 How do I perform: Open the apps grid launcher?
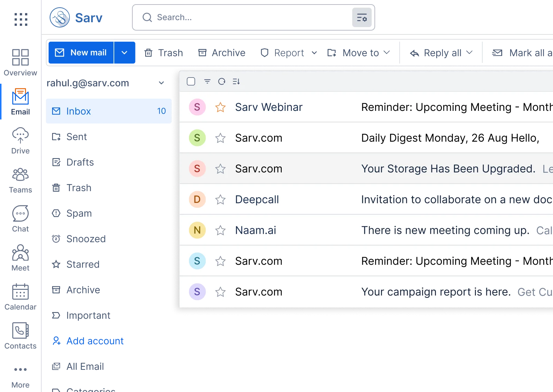point(21,19)
